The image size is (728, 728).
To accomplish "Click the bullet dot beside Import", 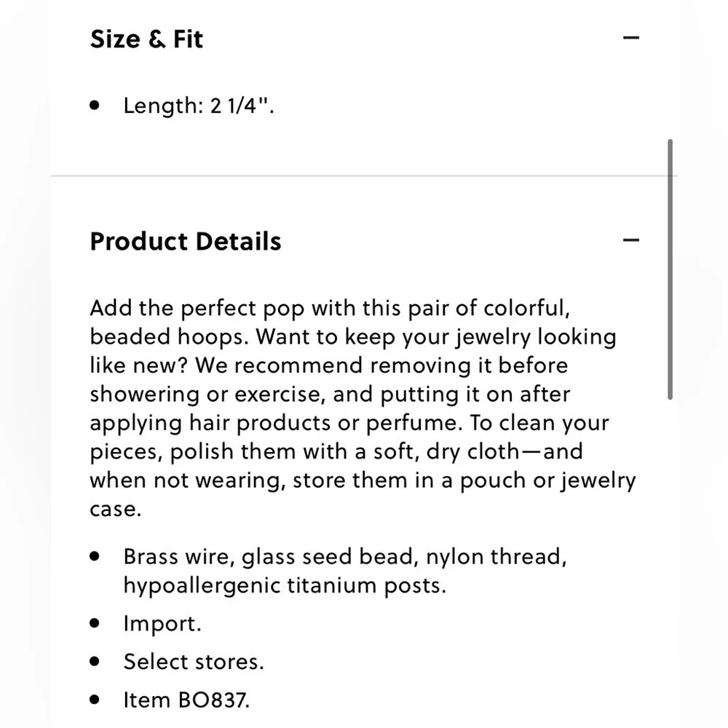I will pos(95,624).
